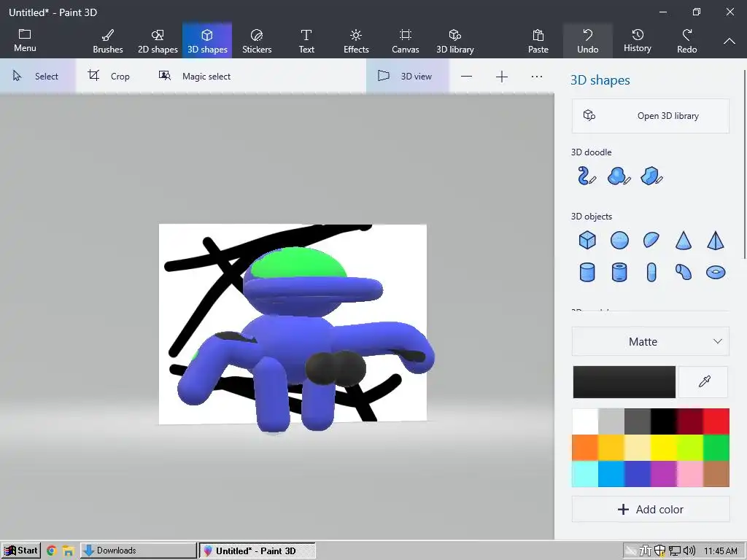Select the sharp edge 3D doodle

point(651,176)
